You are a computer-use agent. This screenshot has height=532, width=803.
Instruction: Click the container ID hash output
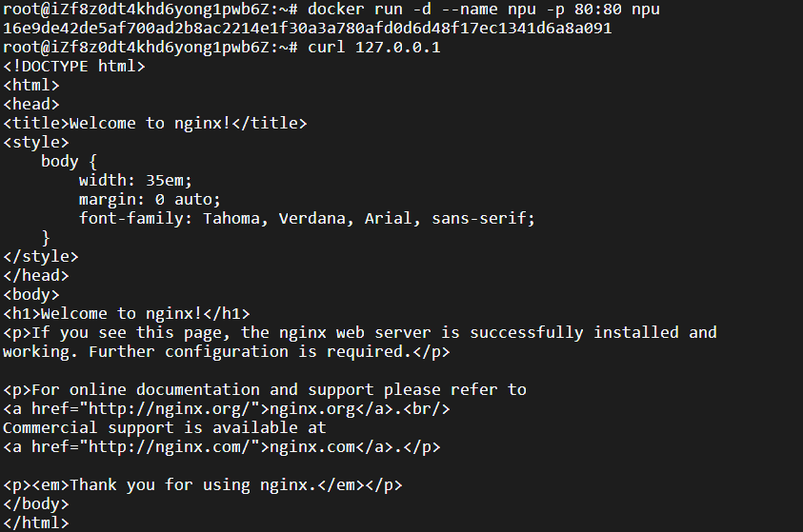pyautogui.click(x=308, y=29)
